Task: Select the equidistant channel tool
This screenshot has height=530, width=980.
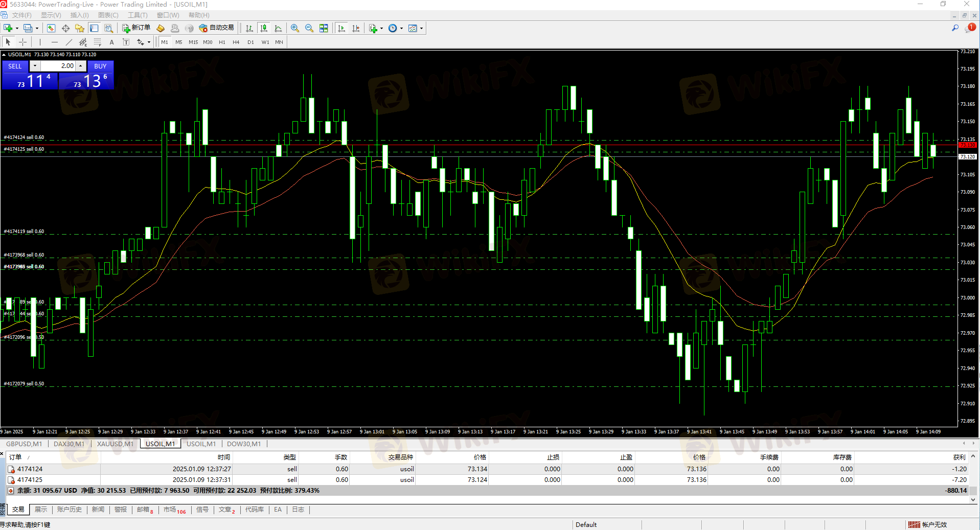Action: (x=83, y=42)
